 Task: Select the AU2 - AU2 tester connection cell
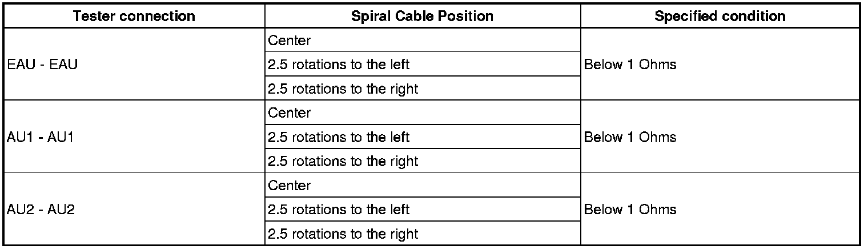tap(41, 210)
